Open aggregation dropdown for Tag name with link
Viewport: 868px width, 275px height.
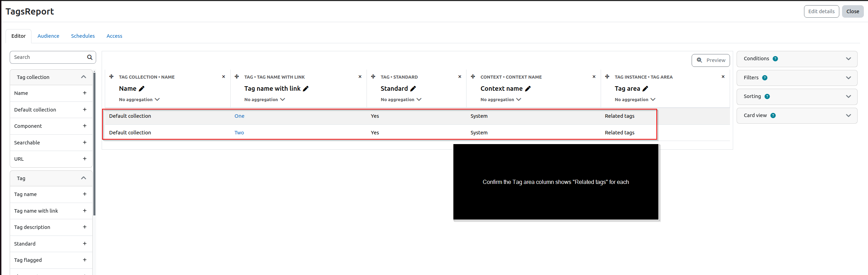(x=265, y=99)
